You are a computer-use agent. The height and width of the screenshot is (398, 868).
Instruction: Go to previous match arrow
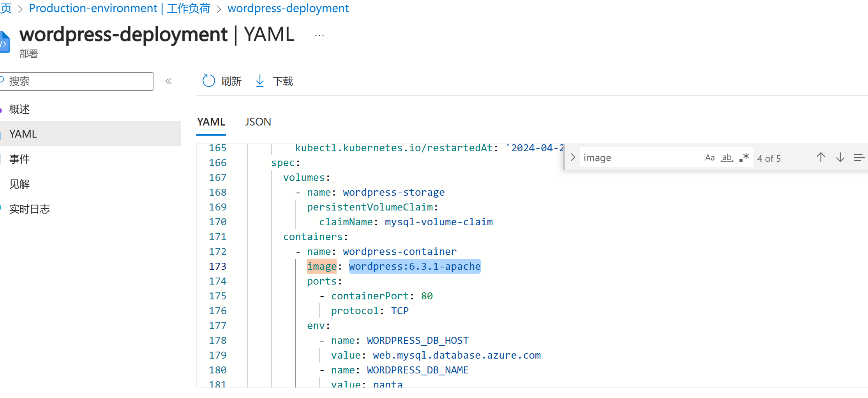(821, 157)
